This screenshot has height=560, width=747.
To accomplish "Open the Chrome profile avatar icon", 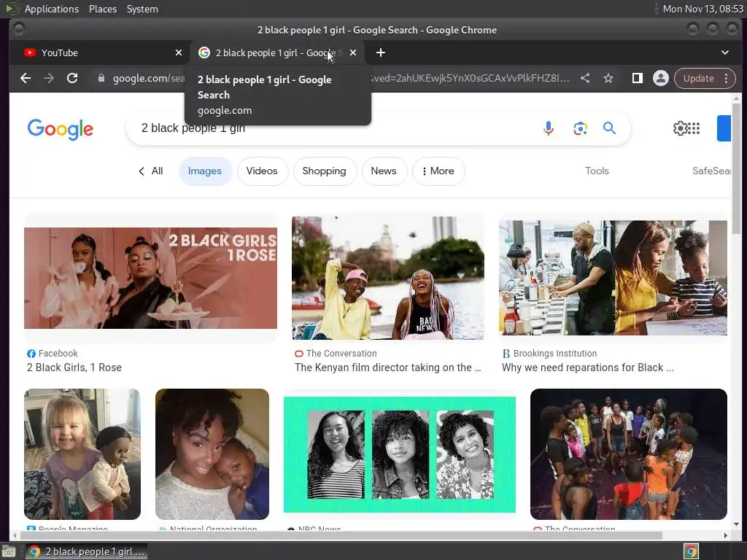I will pos(661,78).
